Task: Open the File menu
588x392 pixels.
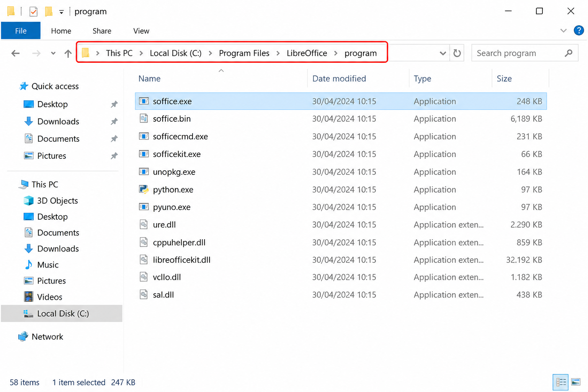Action: pos(21,31)
